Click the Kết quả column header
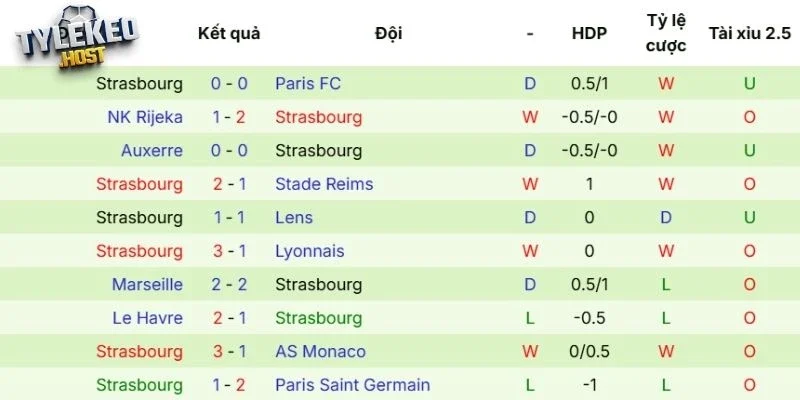The height and width of the screenshot is (400, 800). coord(229,33)
